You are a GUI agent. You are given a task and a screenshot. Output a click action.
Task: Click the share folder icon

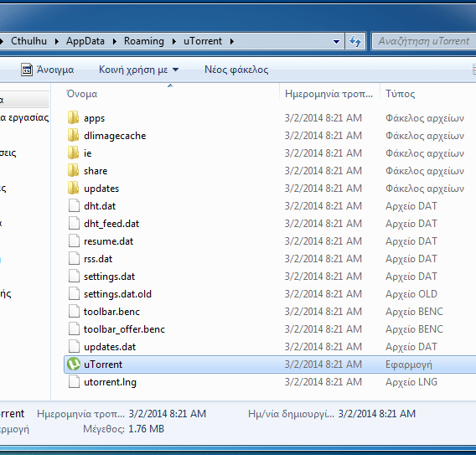tap(73, 171)
